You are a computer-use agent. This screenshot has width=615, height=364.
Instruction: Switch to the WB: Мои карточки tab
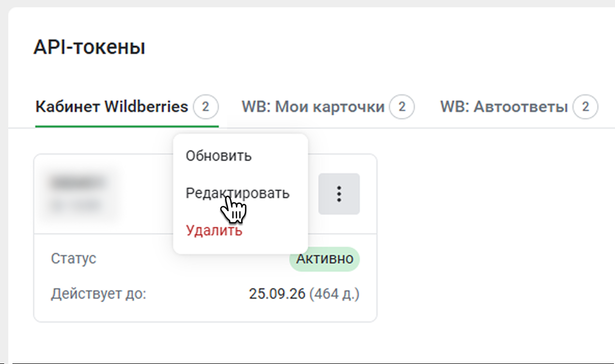(313, 107)
